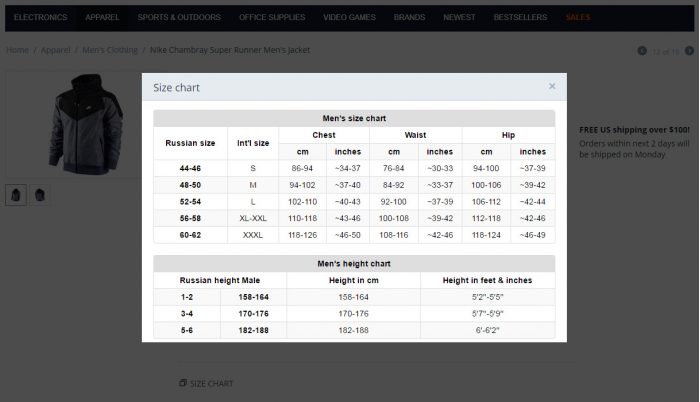Click chest value ~43-46 inches
Screen dimensions: 700x402
point(348,218)
